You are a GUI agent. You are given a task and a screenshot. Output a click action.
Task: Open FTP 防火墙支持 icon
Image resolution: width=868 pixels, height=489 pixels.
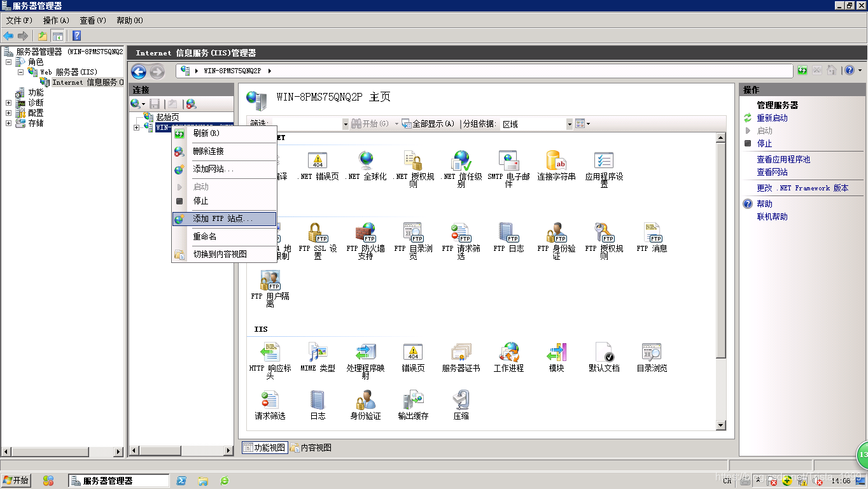pos(366,232)
